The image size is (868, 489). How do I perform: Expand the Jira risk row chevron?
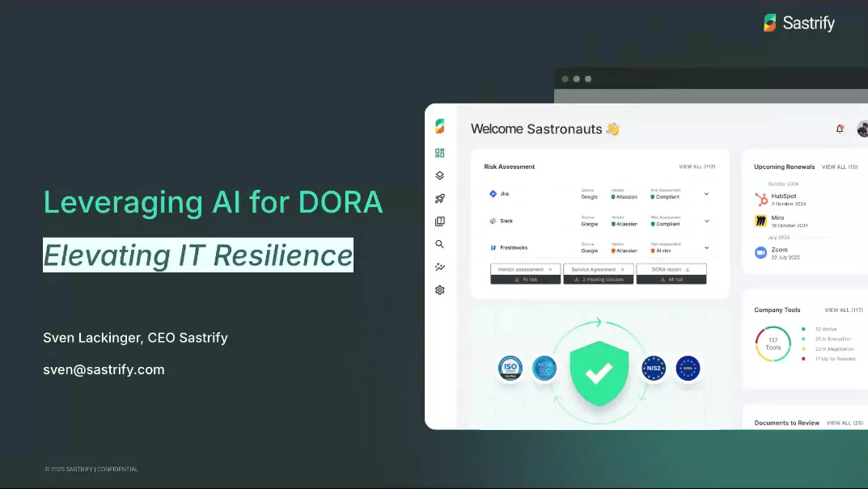coord(706,194)
